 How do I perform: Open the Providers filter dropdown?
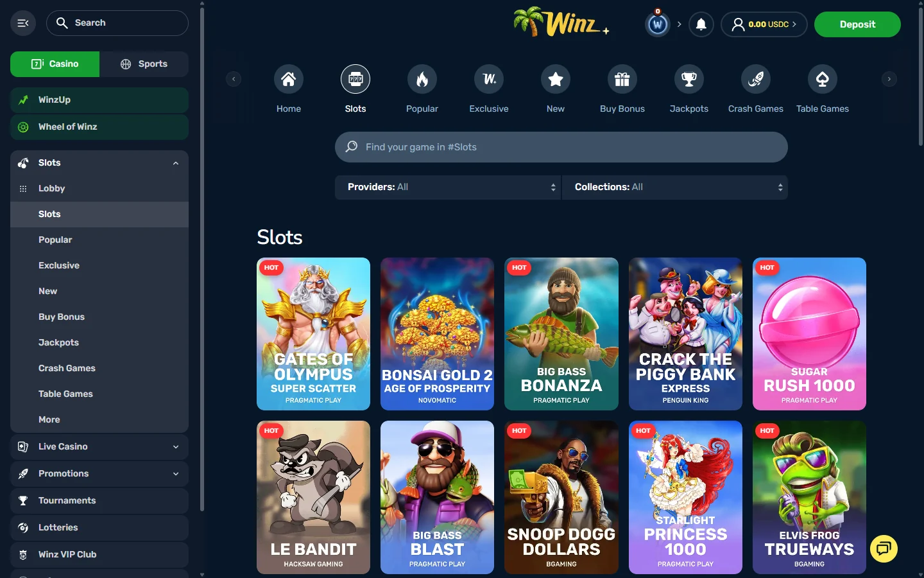click(448, 188)
